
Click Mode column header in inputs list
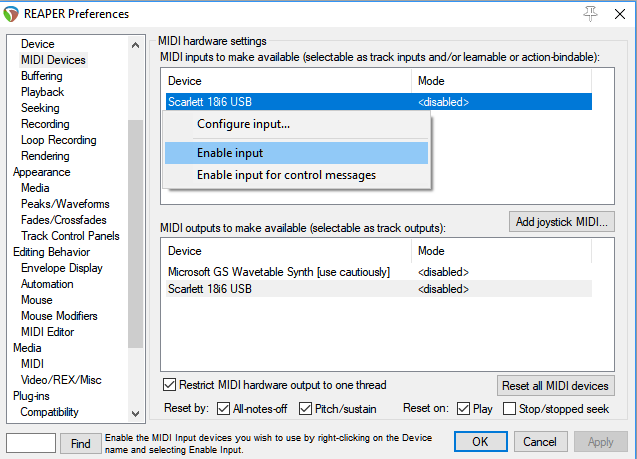coord(502,81)
